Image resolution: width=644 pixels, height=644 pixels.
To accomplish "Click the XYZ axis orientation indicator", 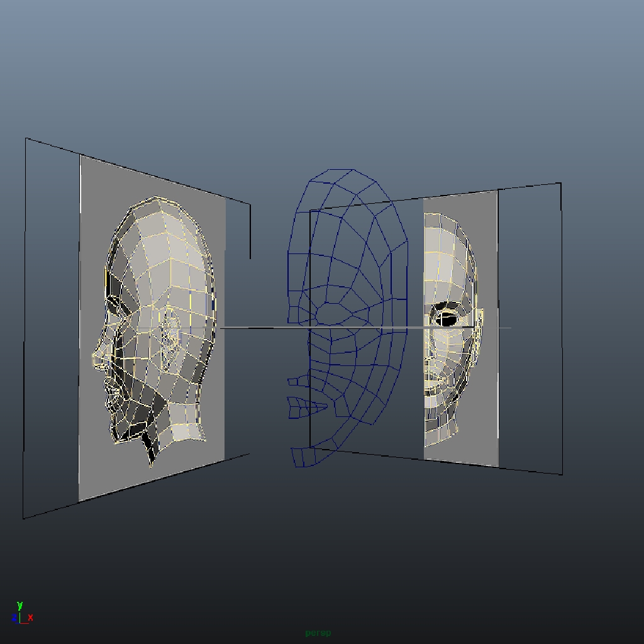I will point(23,613).
